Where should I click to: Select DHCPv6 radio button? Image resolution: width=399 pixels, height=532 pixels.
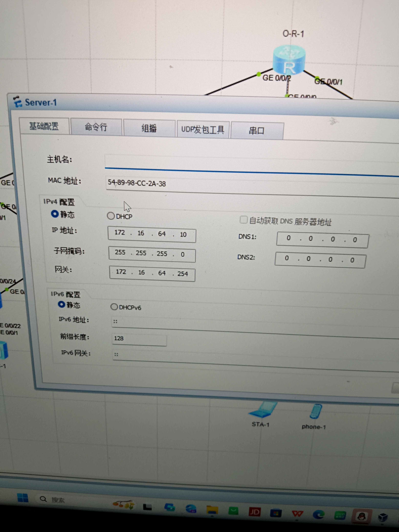coord(114,307)
